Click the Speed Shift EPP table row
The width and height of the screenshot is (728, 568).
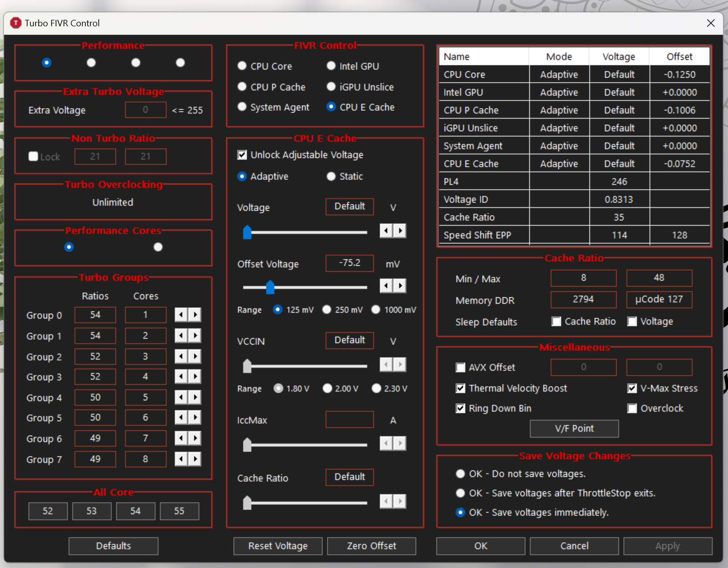pyautogui.click(x=574, y=235)
